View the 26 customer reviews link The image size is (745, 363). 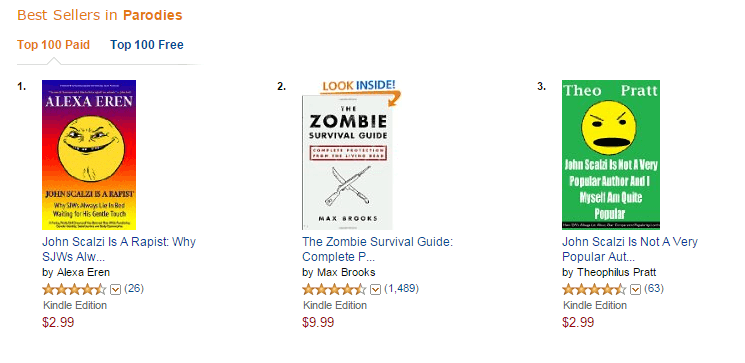tap(134, 288)
